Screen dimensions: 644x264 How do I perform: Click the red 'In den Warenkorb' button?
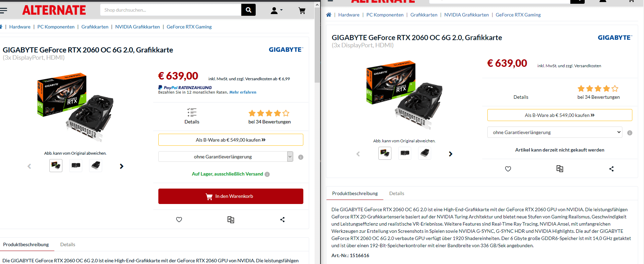pos(231,196)
